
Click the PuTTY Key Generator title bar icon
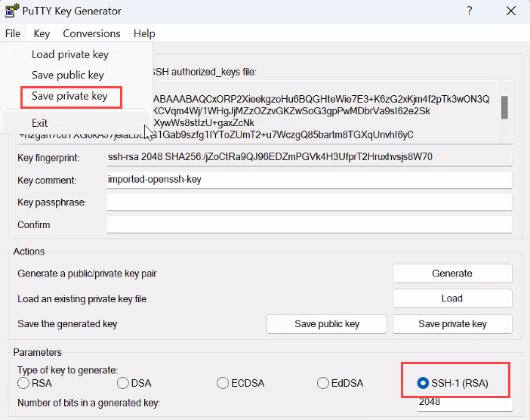coord(11,11)
